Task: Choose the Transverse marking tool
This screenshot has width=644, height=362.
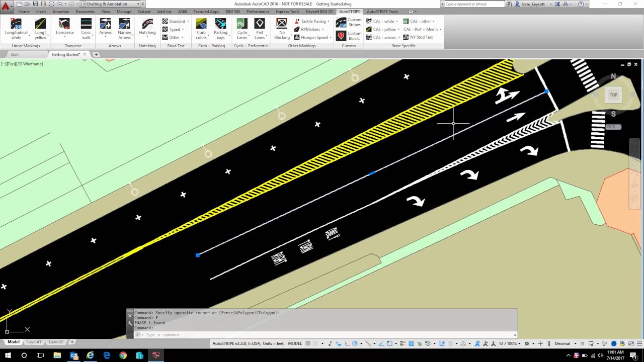Action: 64,27
